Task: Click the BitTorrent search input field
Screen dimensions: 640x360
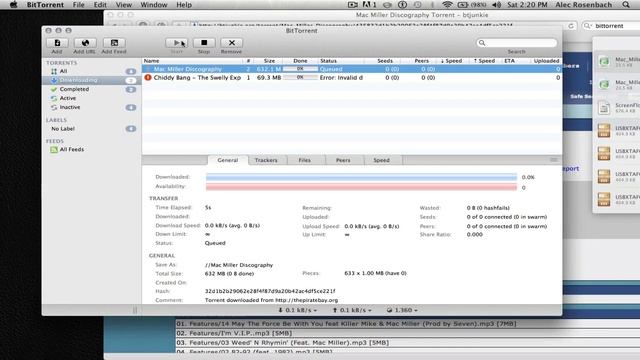Action: point(517,43)
